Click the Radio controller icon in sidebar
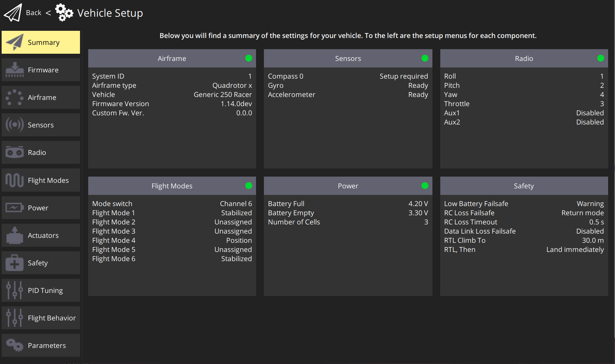 (14, 152)
